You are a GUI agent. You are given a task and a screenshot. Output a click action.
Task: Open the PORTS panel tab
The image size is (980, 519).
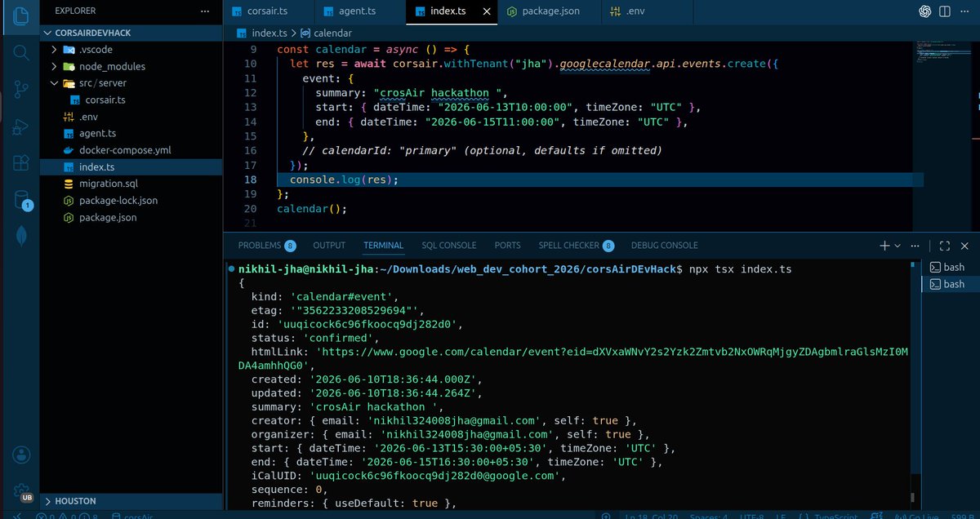pos(507,246)
